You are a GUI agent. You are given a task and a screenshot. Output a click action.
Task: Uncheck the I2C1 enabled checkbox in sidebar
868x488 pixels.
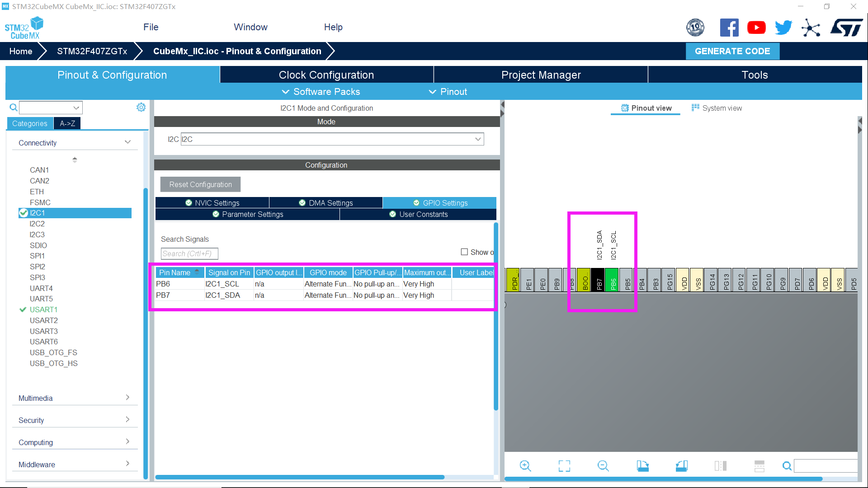(24, 213)
